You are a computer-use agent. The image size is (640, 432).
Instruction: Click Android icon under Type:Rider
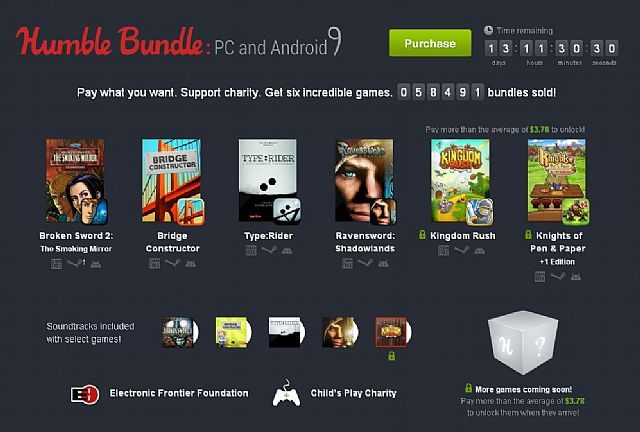(287, 250)
